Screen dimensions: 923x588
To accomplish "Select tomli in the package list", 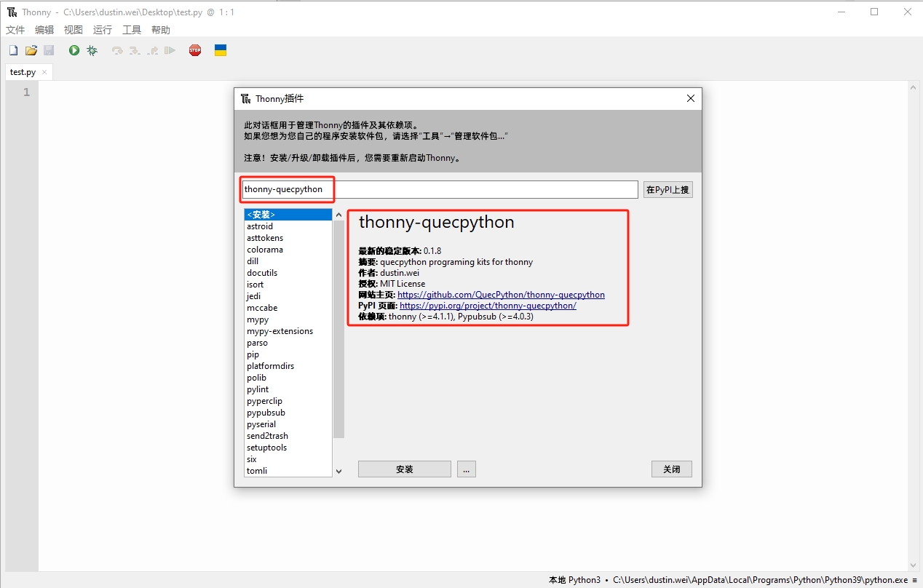I will click(x=288, y=471).
